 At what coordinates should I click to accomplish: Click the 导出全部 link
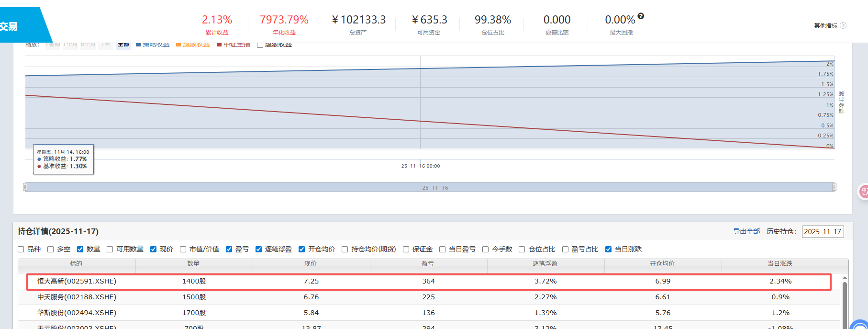[x=746, y=231]
